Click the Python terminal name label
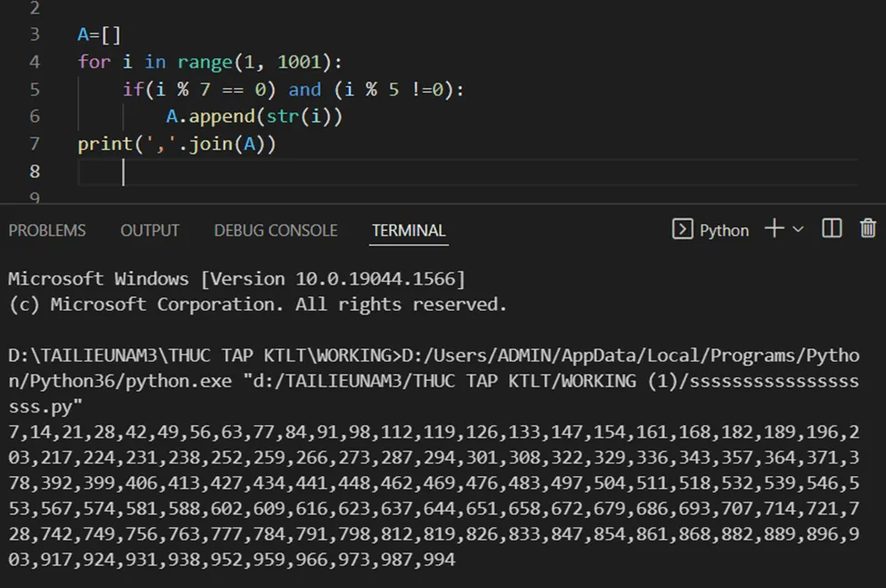 pos(724,231)
